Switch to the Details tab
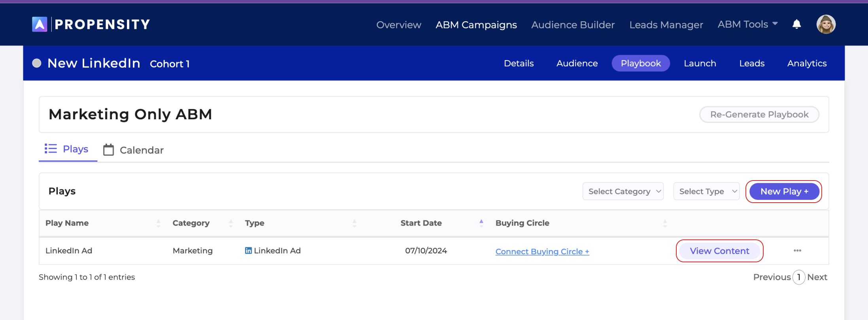Screen dimensions: 868x320 click(519, 63)
